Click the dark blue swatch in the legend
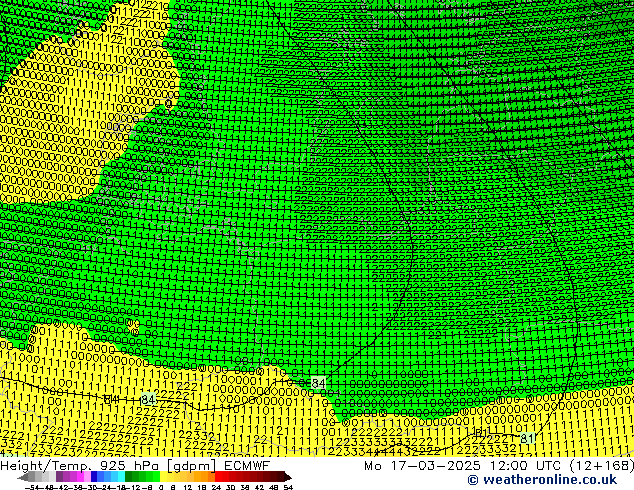 point(94,477)
